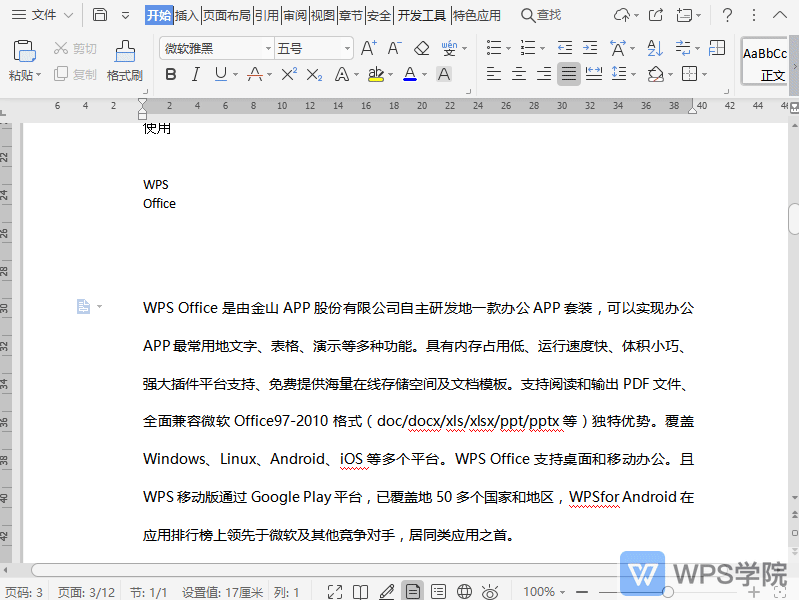799x600 pixels.
Task: Open numbered list style dropdown
Action: 542,48
